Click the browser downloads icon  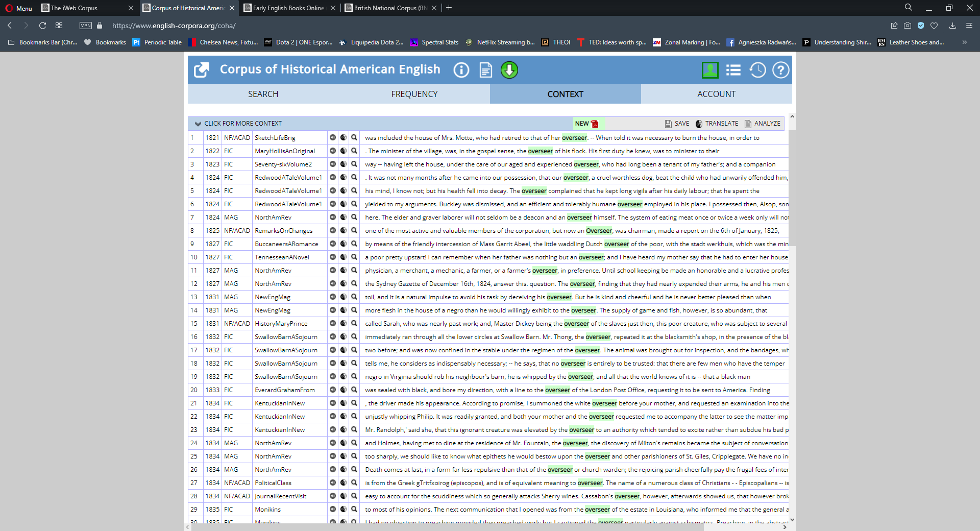952,26
